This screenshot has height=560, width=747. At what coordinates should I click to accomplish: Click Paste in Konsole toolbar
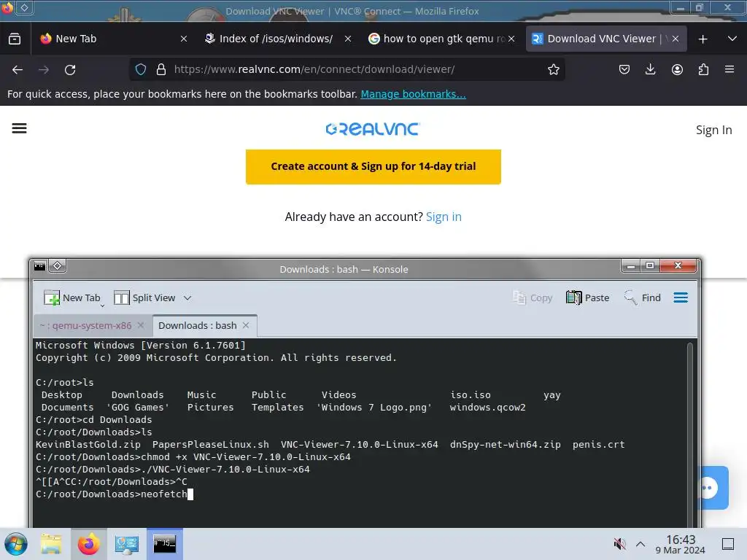(587, 297)
